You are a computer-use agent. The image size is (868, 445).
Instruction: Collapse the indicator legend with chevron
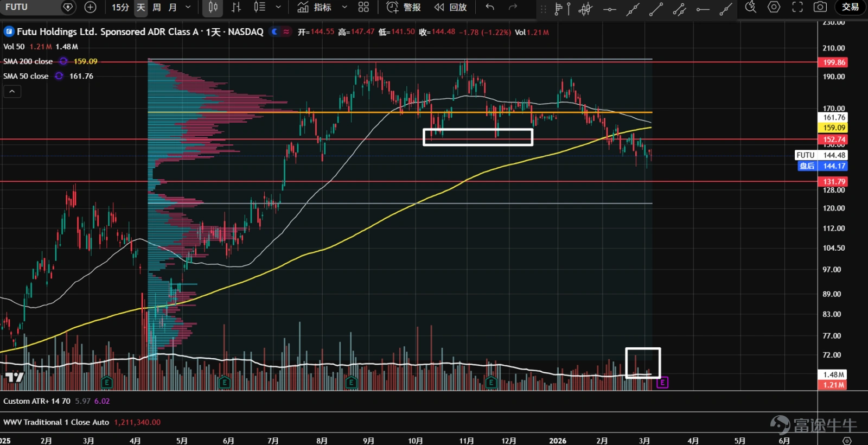click(x=12, y=91)
